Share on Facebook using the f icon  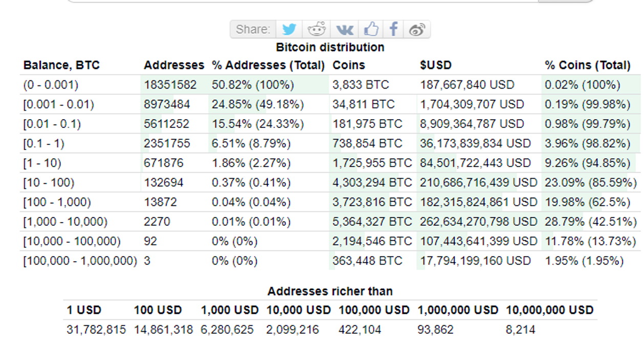[x=393, y=29]
